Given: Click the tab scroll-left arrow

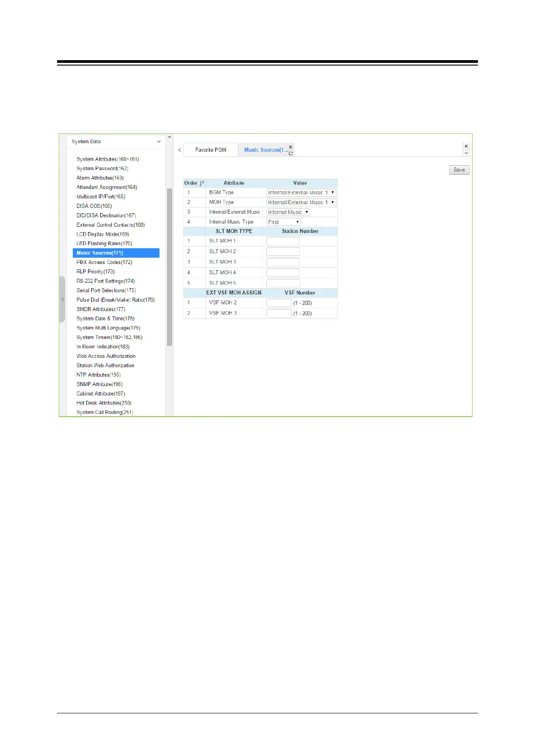Looking at the screenshot, I should tap(180, 150).
